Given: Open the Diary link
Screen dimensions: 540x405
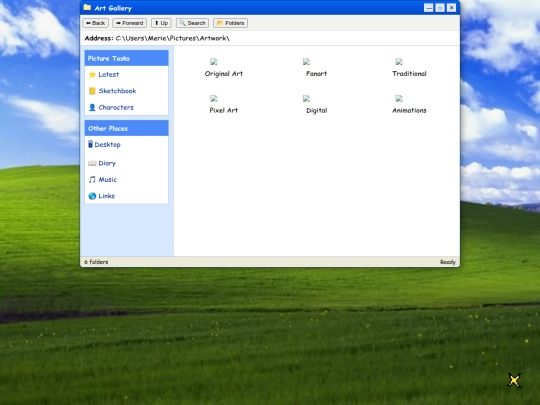Looking at the screenshot, I should pos(107,163).
